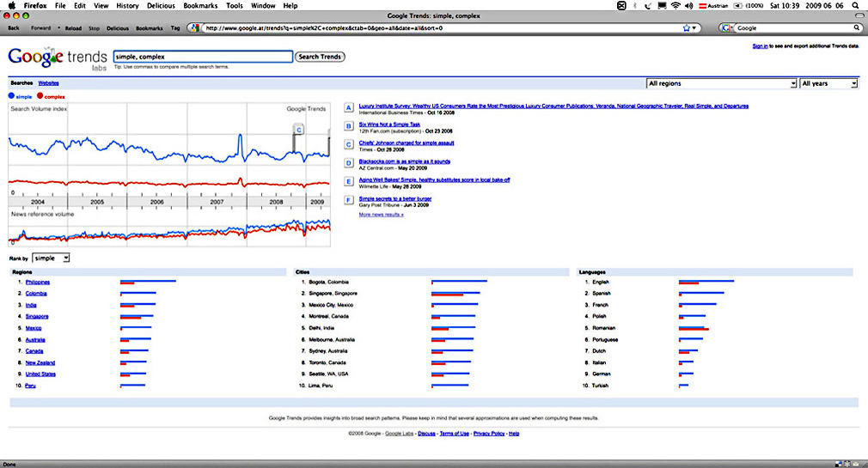Click the Sign in link
This screenshot has height=468, width=868.
(760, 46)
